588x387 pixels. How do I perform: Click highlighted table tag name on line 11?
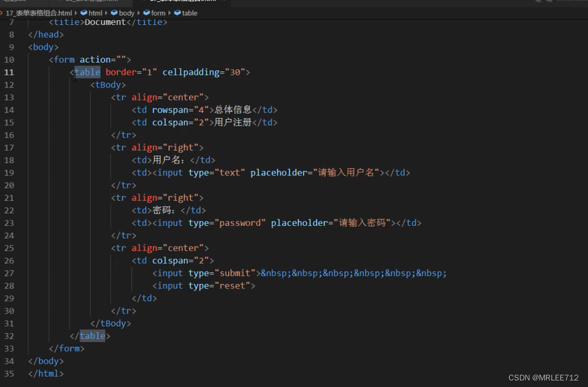coord(88,72)
